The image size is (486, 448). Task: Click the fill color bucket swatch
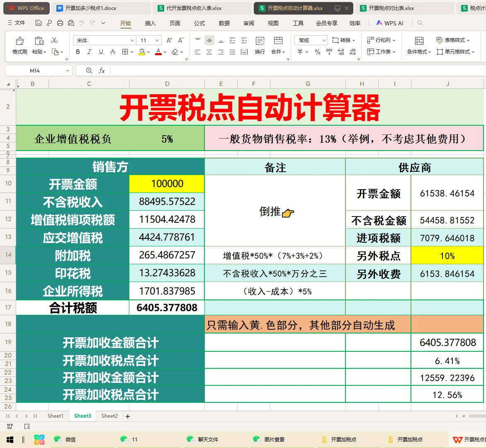[142, 52]
